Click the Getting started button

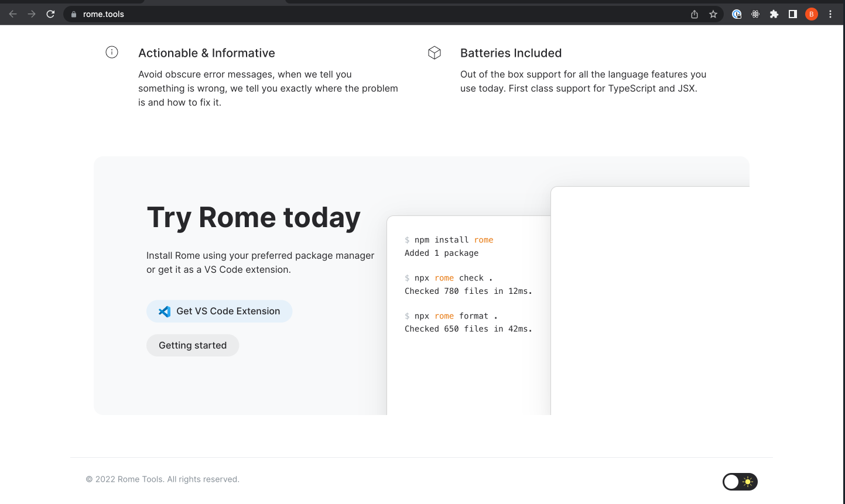click(x=192, y=345)
